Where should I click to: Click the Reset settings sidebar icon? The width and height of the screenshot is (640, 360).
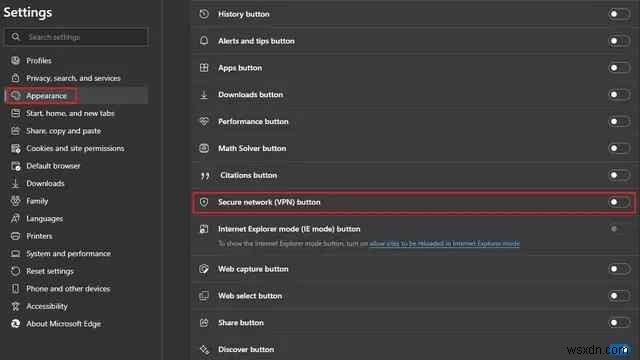coord(16,271)
